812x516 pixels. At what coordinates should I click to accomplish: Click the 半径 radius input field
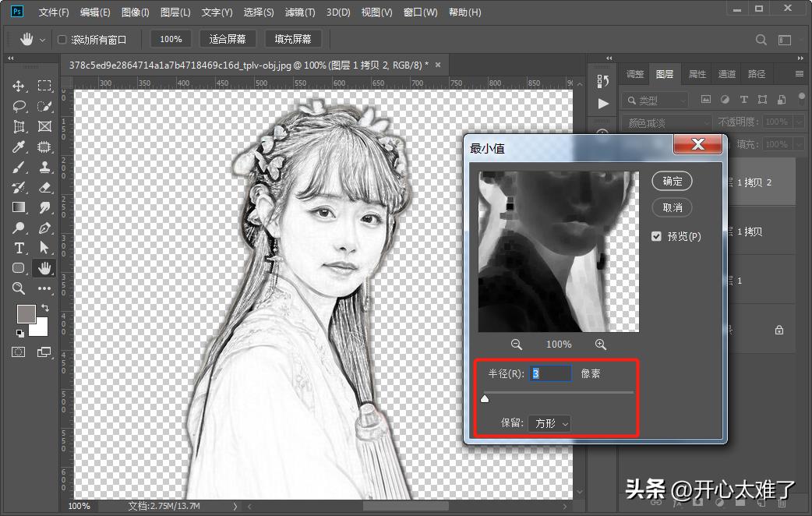(x=550, y=373)
